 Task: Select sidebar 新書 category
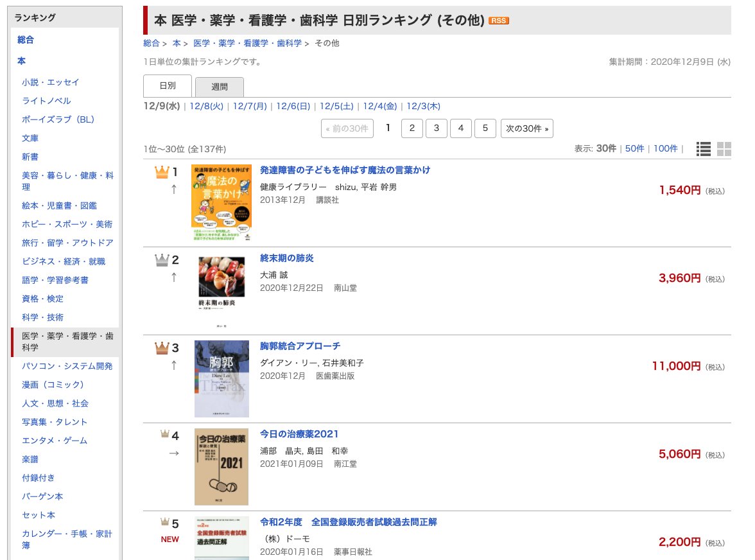coord(30,157)
